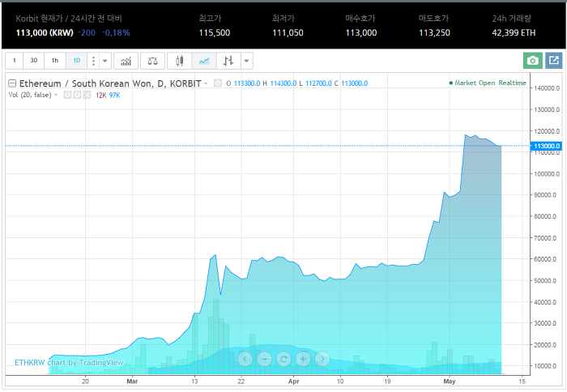Screen dimensions: 567x392
Task: Take a chart snapshot with camera button
Action: coord(533,61)
